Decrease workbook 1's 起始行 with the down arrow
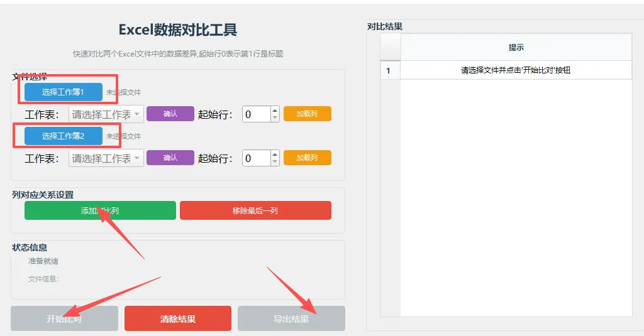 (x=275, y=118)
